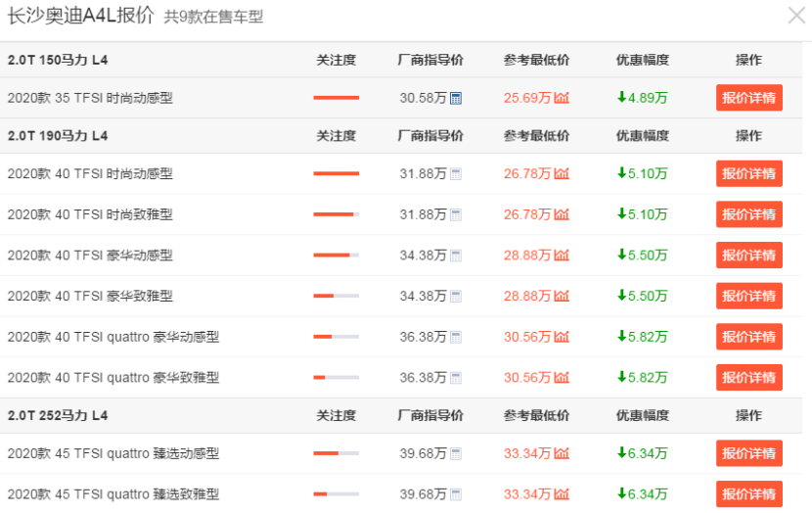Image resolution: width=812 pixels, height=513 pixels.
Task: Open model 45 TFSI quattro 臻选动感型
Action: coord(113,454)
